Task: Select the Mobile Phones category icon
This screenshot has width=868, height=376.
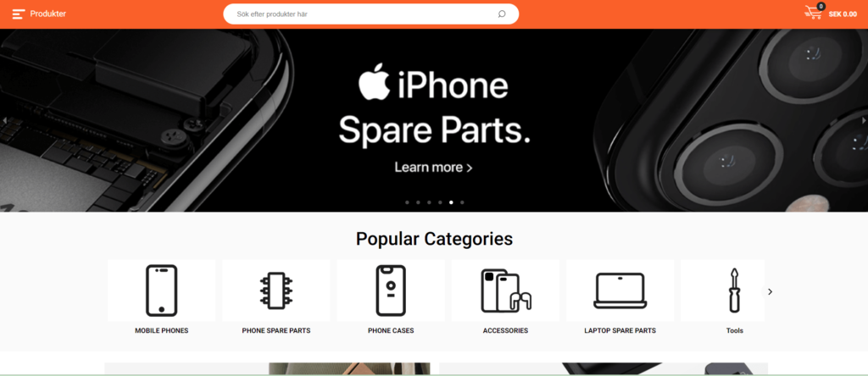Action: (x=162, y=290)
